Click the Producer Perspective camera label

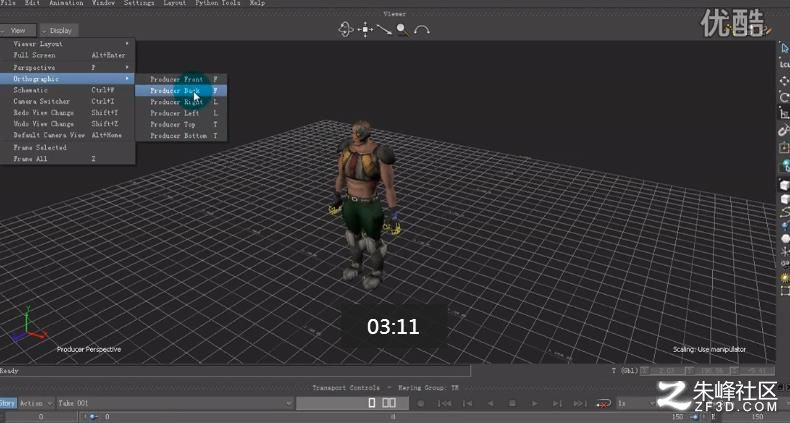tap(89, 349)
